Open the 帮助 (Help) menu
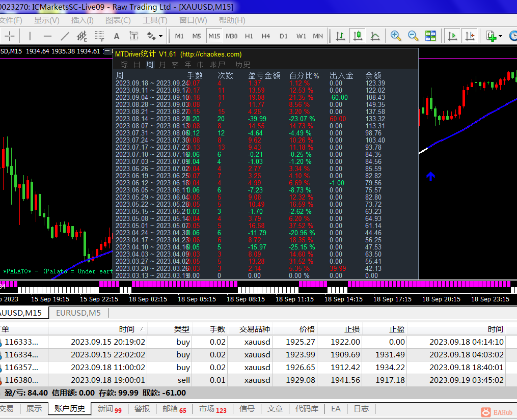This screenshot has height=420, width=517. [232, 20]
